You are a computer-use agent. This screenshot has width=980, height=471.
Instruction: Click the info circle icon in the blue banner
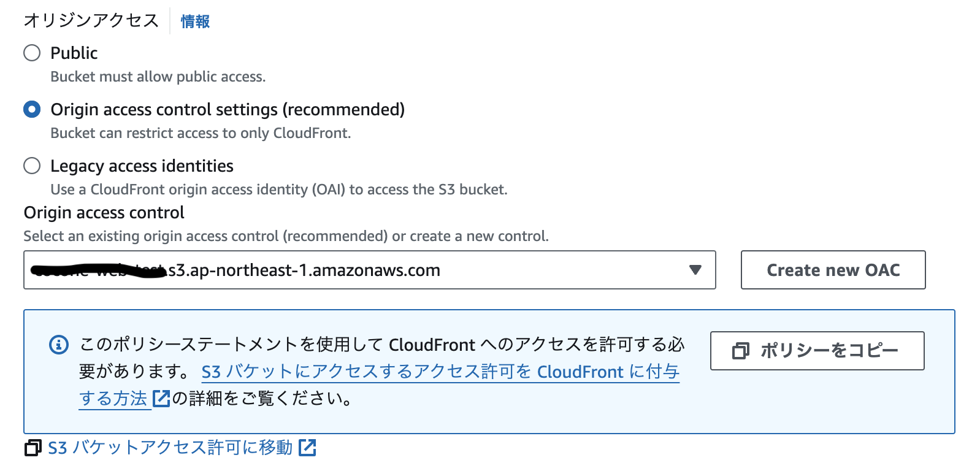(58, 345)
